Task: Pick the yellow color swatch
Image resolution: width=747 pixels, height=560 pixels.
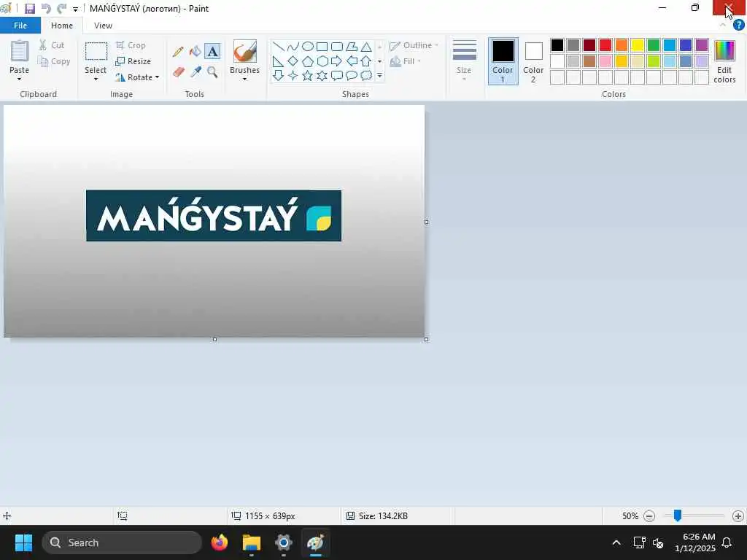Action: [x=638, y=45]
